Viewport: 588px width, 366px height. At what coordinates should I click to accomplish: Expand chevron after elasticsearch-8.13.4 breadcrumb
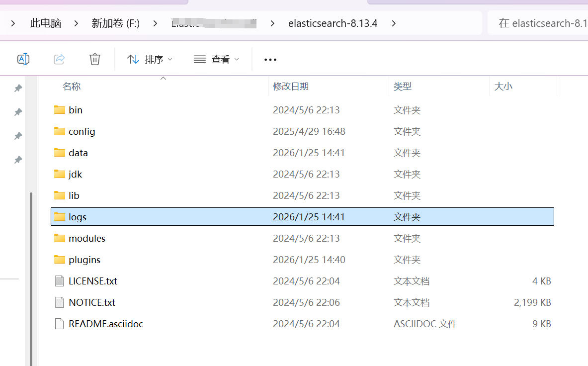click(x=394, y=23)
